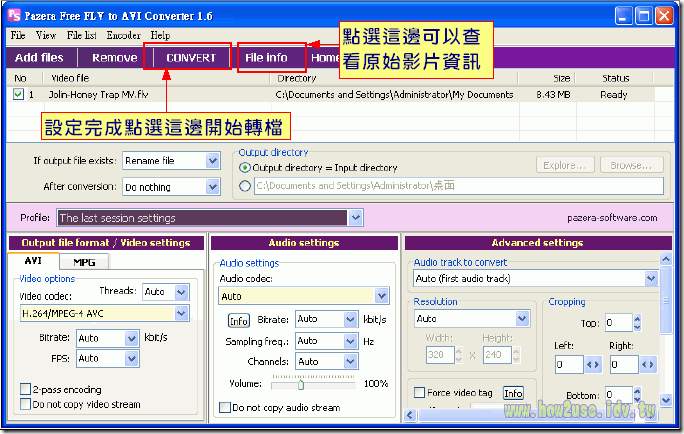Image resolution: width=684 pixels, height=434 pixels.
Task: Click the audio codec Info button
Action: [x=238, y=320]
